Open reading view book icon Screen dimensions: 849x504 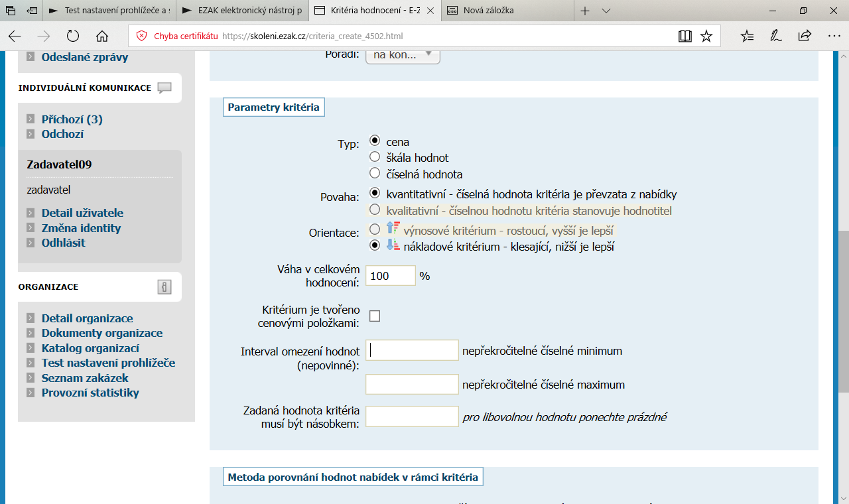685,36
